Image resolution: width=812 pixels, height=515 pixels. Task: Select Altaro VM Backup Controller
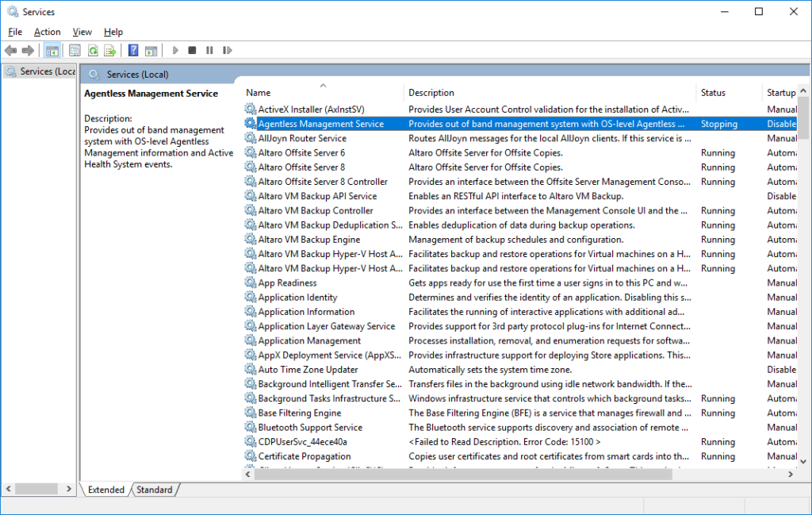point(520,210)
